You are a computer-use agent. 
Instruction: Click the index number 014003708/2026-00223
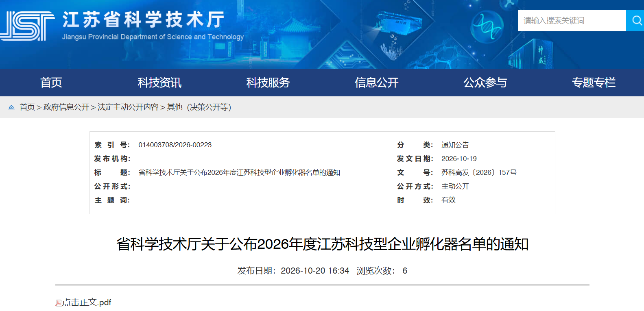tap(175, 145)
